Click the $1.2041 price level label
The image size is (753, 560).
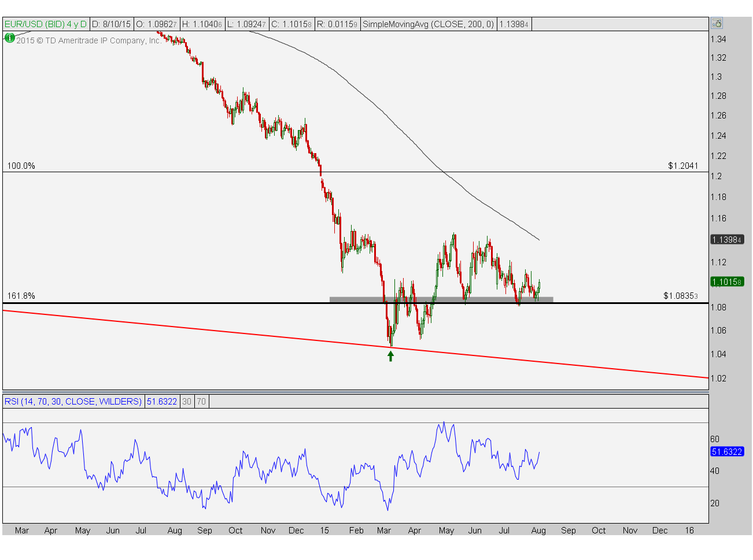[x=683, y=166]
